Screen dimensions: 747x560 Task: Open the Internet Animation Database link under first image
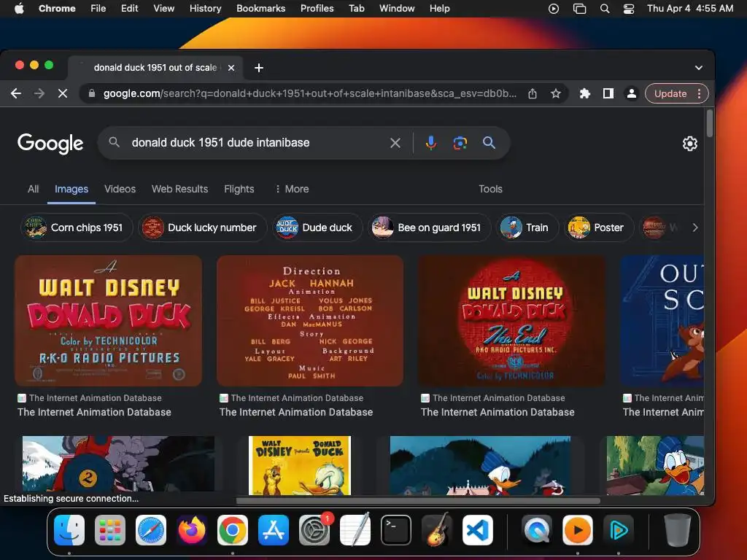point(94,412)
